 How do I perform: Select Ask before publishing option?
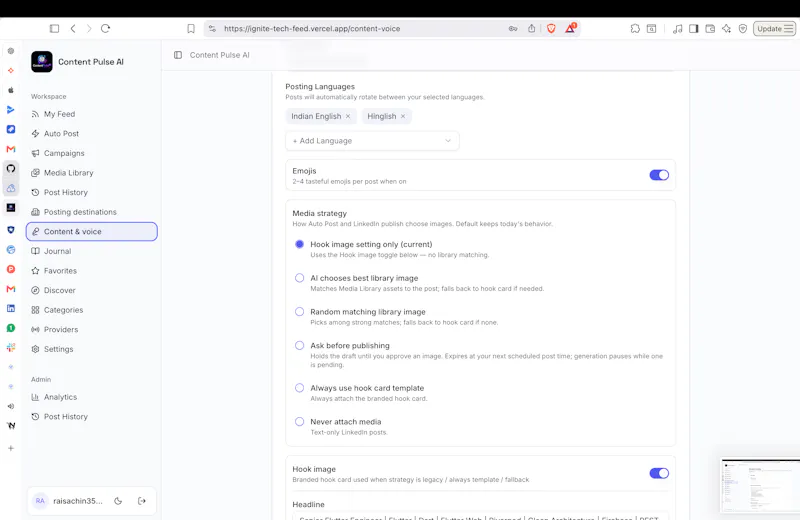(x=299, y=345)
